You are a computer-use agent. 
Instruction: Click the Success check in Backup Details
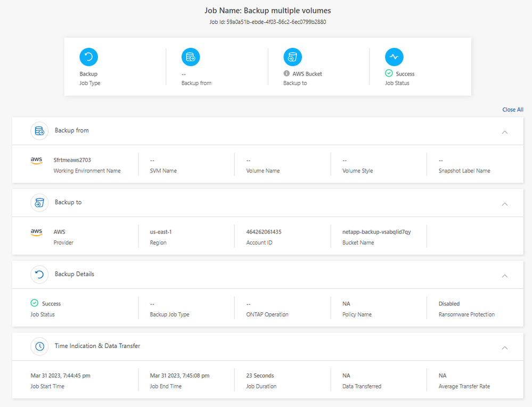point(35,303)
